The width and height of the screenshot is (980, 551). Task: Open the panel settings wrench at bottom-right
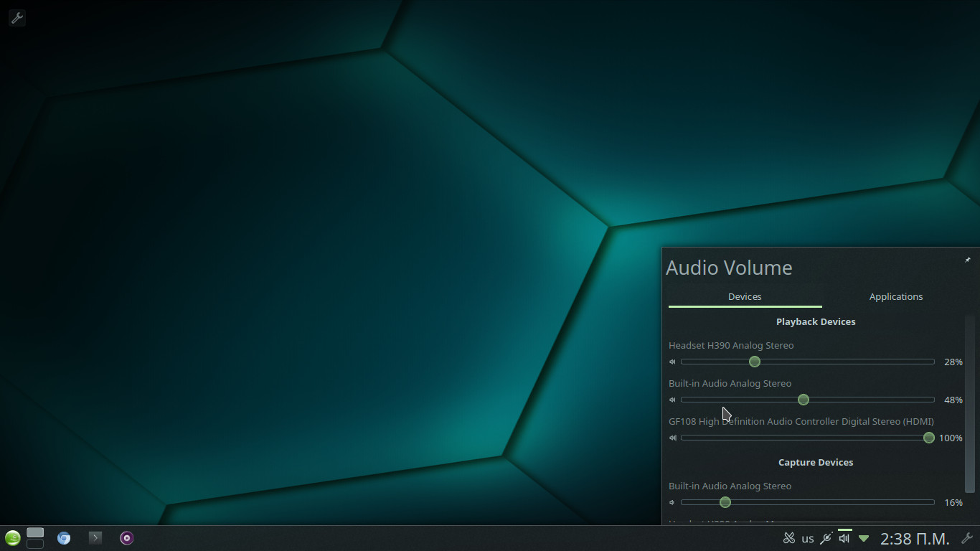point(966,538)
